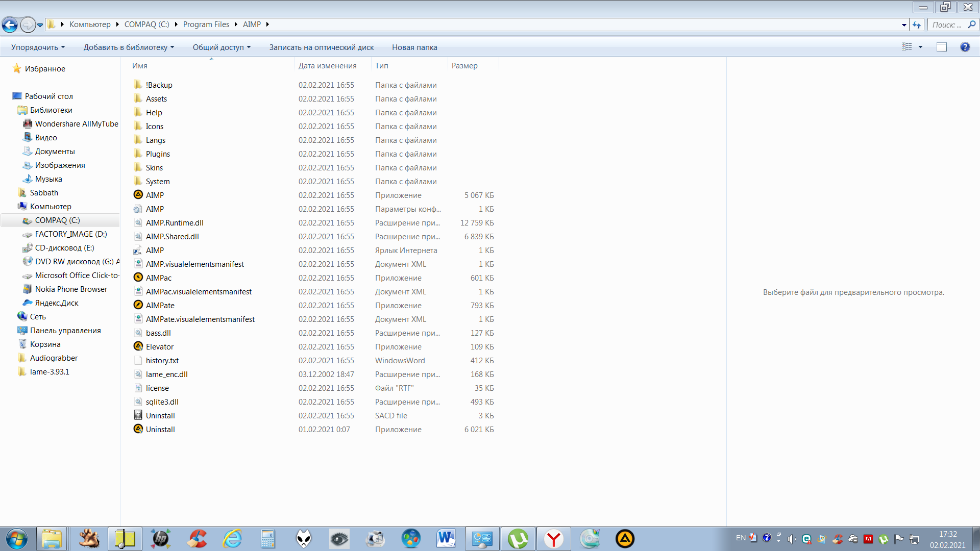Select the history.txt file
The width and height of the screenshot is (980, 551).
pyautogui.click(x=162, y=360)
